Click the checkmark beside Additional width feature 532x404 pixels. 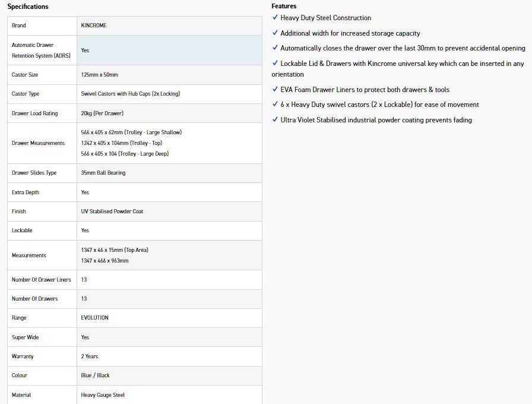275,33
